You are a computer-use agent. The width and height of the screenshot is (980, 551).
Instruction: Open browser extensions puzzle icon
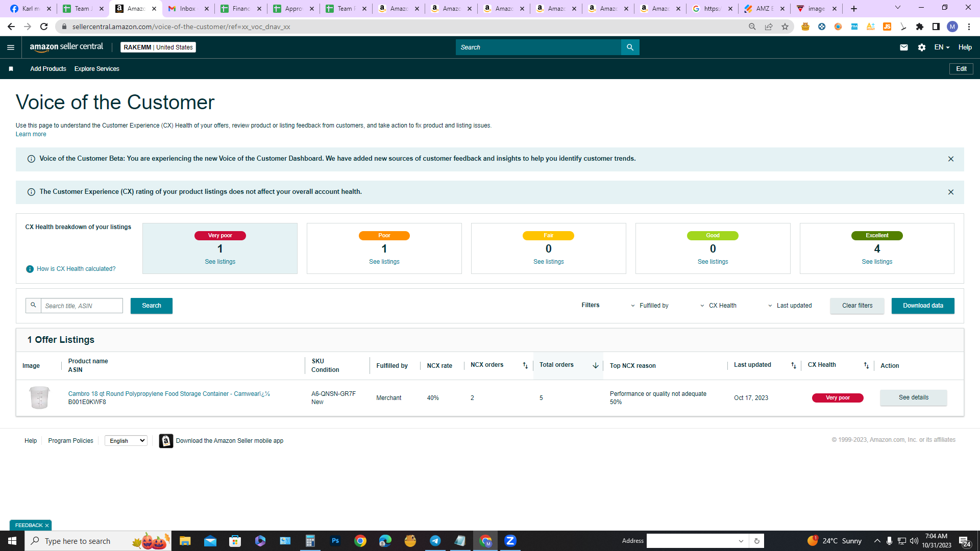point(919,27)
